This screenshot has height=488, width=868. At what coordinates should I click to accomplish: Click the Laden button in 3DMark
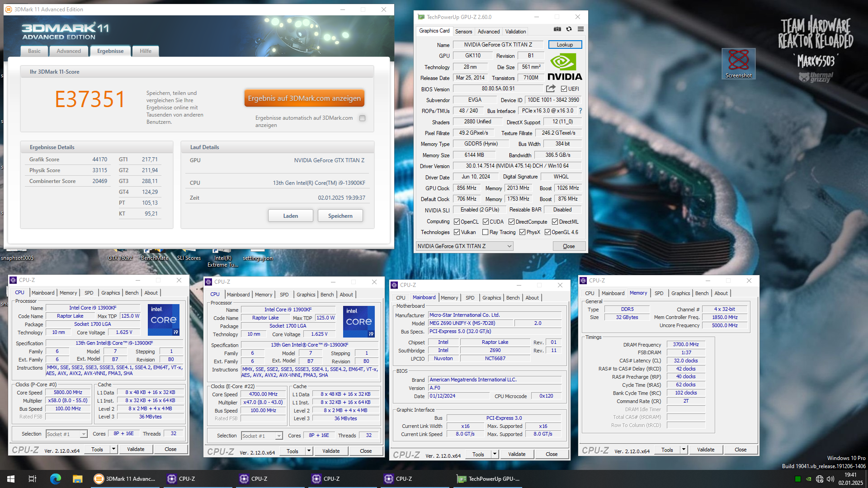pos(290,216)
